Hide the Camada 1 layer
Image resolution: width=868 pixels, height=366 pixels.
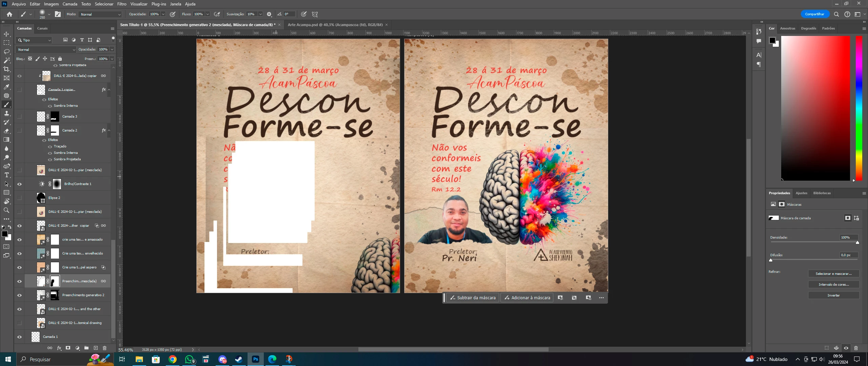click(19, 337)
